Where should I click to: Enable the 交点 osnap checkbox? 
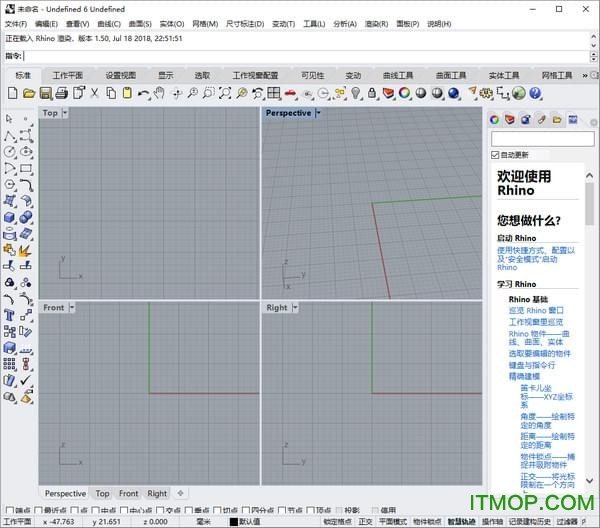160,510
